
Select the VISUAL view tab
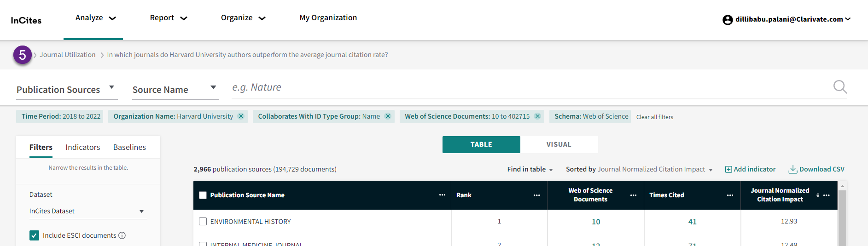coord(559,144)
